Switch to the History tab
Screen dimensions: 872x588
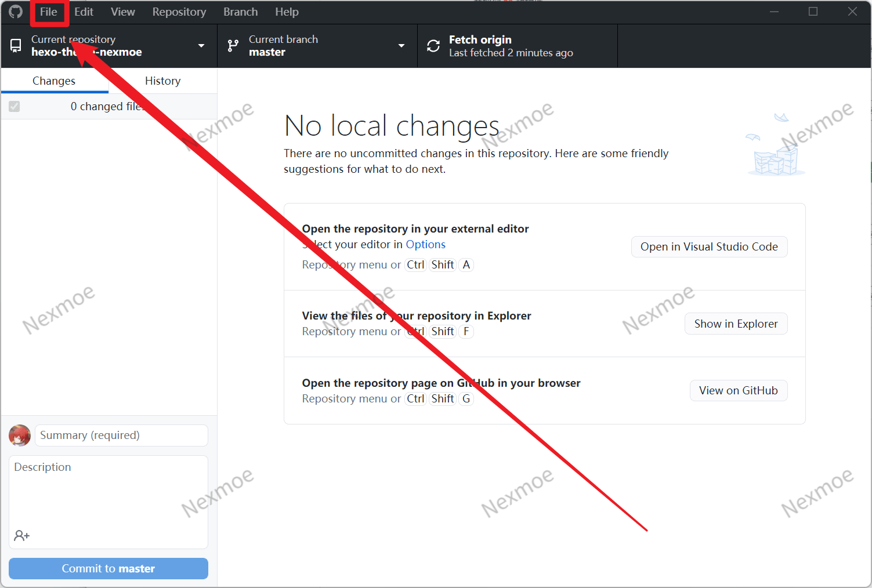coord(162,81)
